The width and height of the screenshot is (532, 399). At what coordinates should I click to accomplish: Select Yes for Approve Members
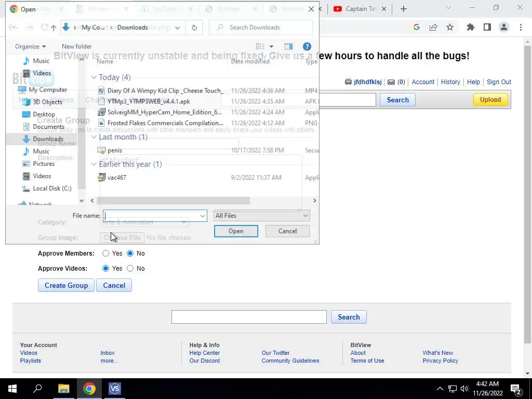105,254
